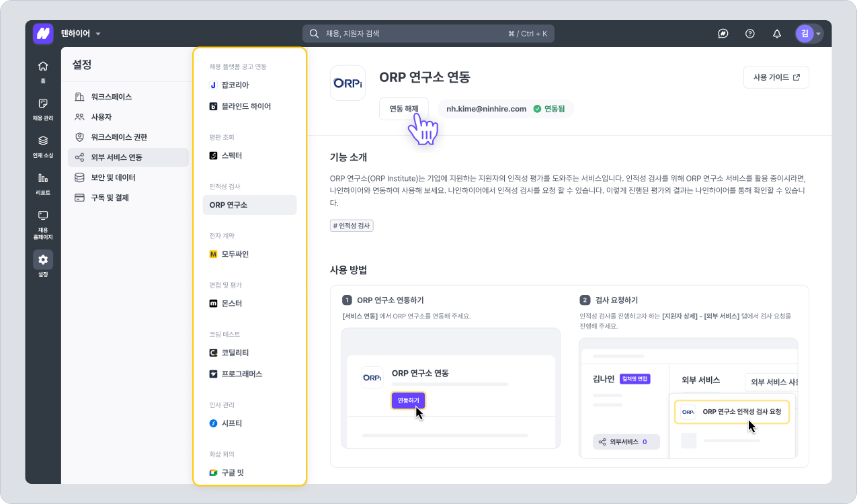Select 사용자 settings menu item
The height and width of the screenshot is (504, 857).
(128, 117)
